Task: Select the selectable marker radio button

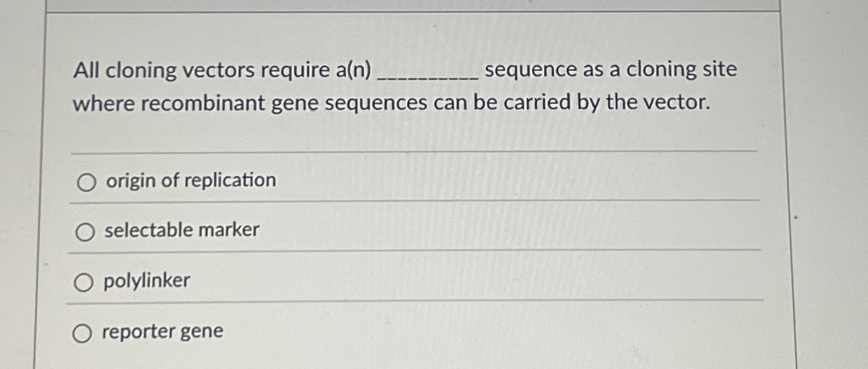Action: (x=85, y=231)
